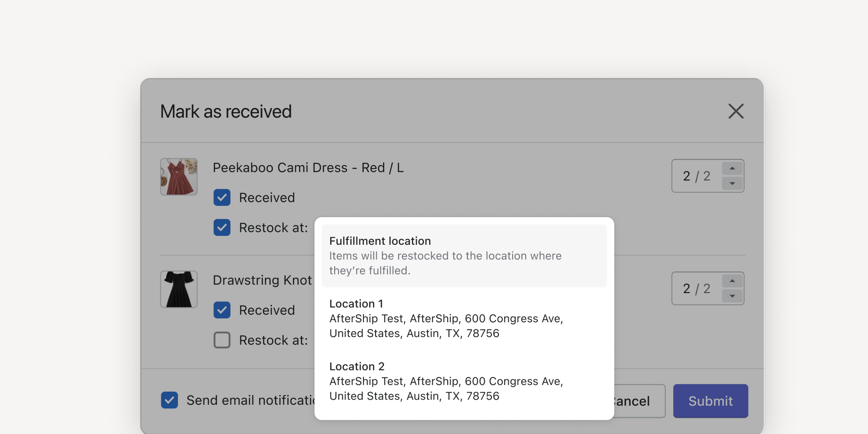Select Fulfillment location option
The width and height of the screenshot is (868, 434).
464,256
